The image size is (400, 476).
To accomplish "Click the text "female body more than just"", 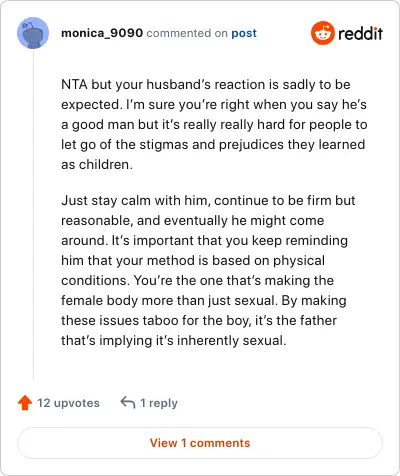I will (x=146, y=301).
